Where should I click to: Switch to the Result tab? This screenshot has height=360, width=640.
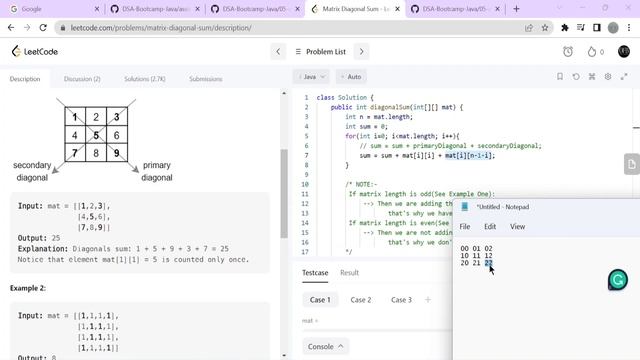349,273
